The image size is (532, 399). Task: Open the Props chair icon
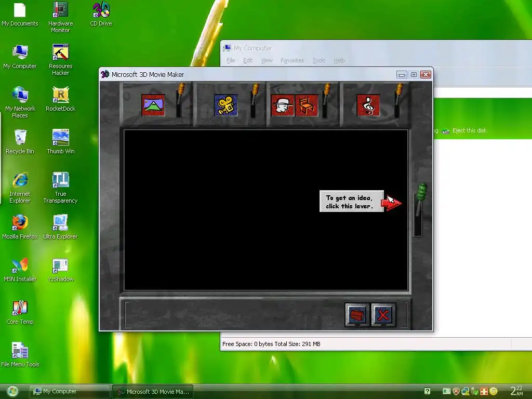point(307,105)
